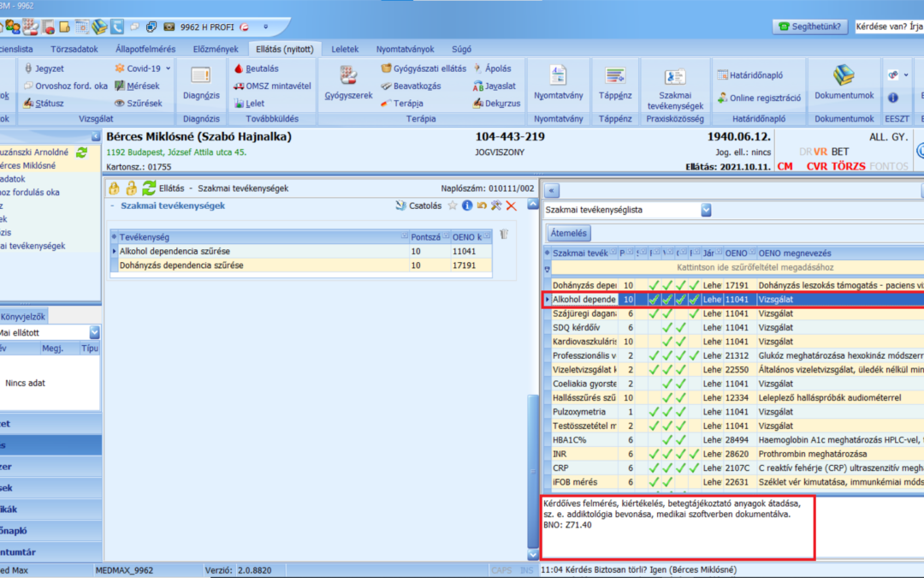924x578 pixels.
Task: Mark the star favorite icon beside Csatolás
Action: point(452,206)
